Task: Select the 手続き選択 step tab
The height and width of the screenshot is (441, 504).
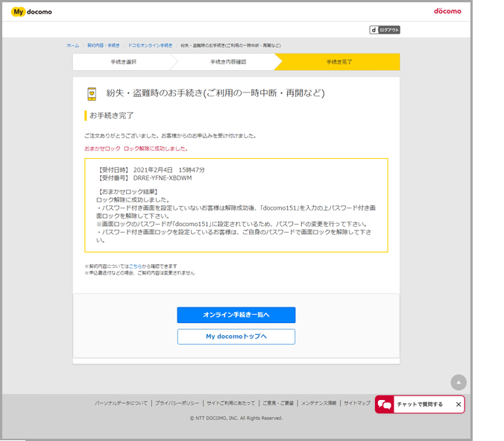Action: click(124, 62)
